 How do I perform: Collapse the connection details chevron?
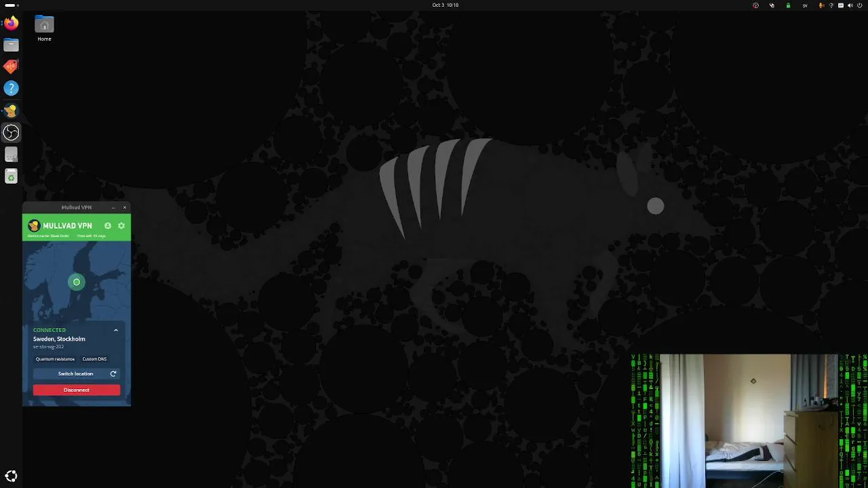(x=116, y=330)
